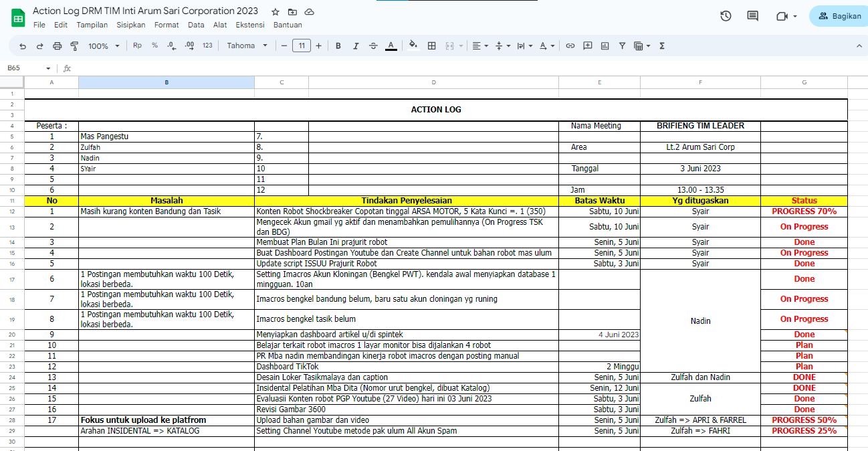This screenshot has height=451, width=868.
Task: Open the fill color picker
Action: (413, 46)
